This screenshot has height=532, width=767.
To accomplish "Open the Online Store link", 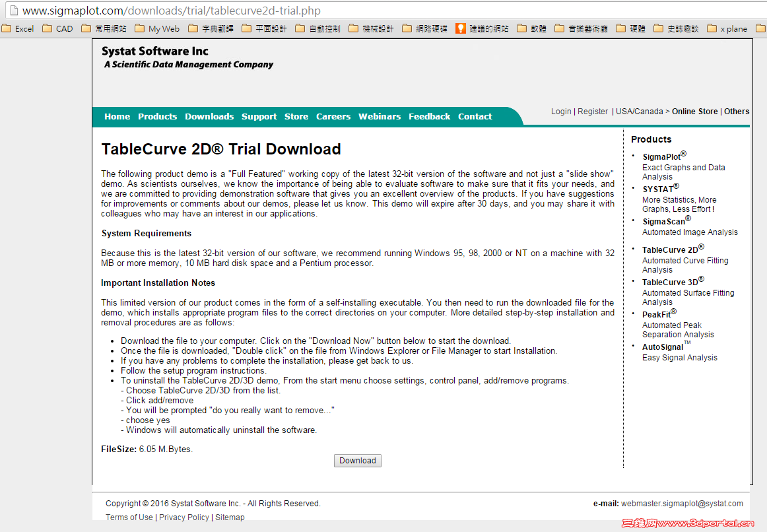I will (x=694, y=112).
